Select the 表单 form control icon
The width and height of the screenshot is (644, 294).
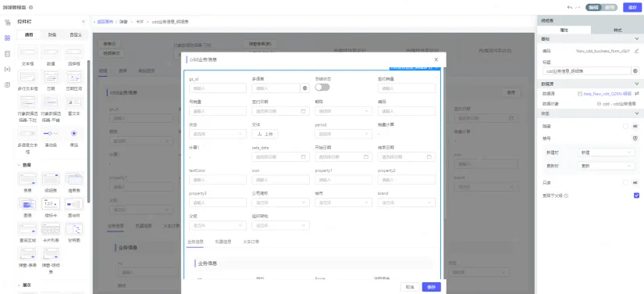click(28, 179)
